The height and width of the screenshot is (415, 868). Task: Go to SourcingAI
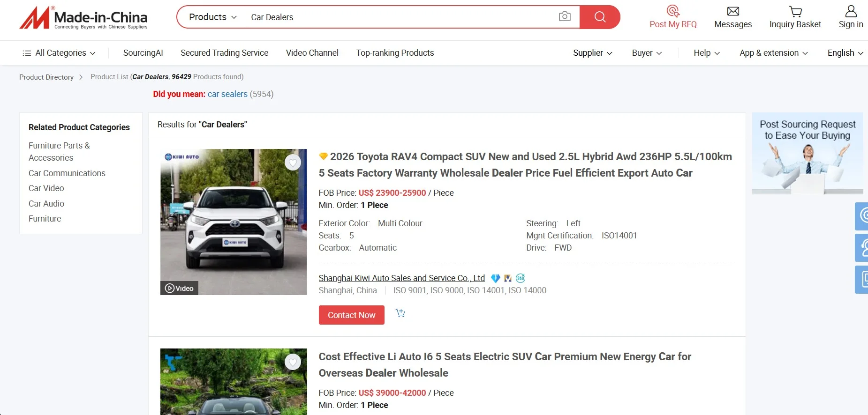tap(143, 53)
